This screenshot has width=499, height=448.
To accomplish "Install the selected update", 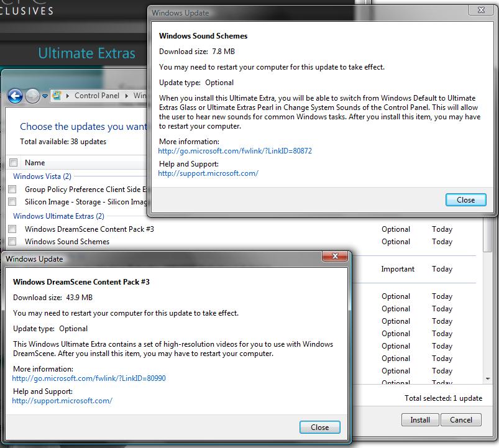I will point(420,420).
